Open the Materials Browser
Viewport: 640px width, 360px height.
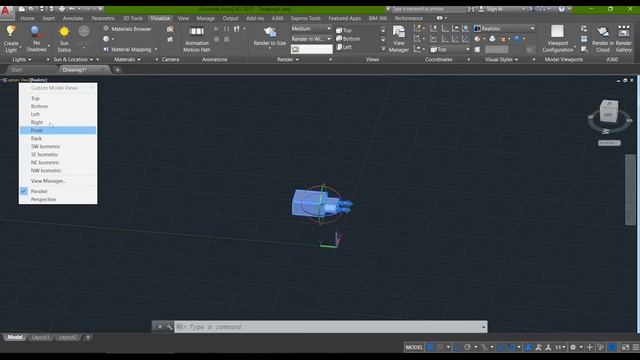[x=127, y=29]
